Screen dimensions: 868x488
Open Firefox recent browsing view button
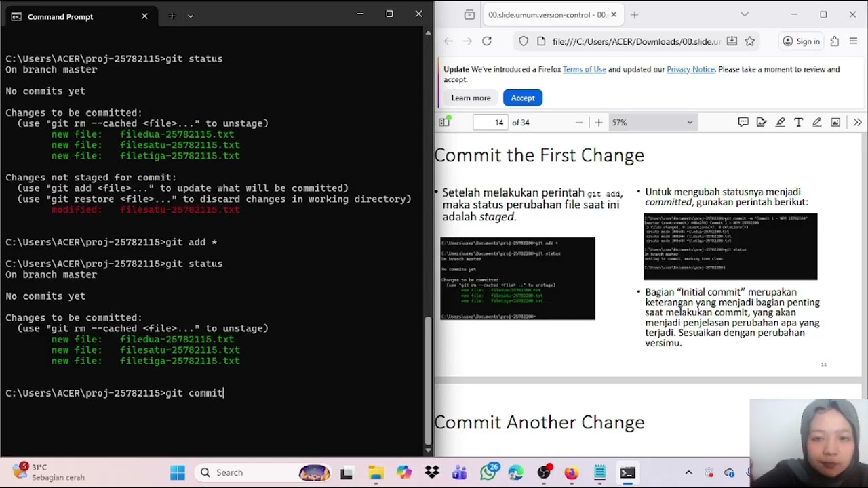click(x=469, y=14)
